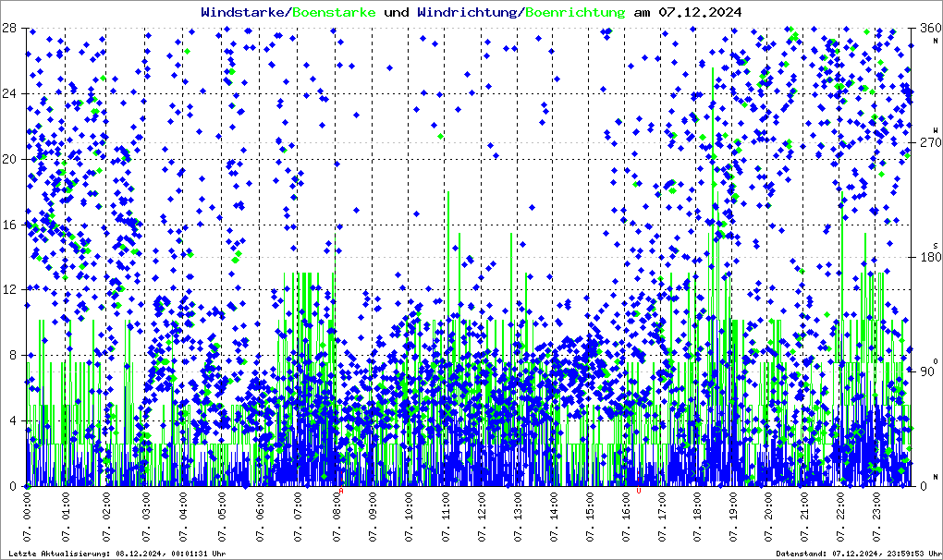Click time label '07. 01:00'

[x=66, y=517]
